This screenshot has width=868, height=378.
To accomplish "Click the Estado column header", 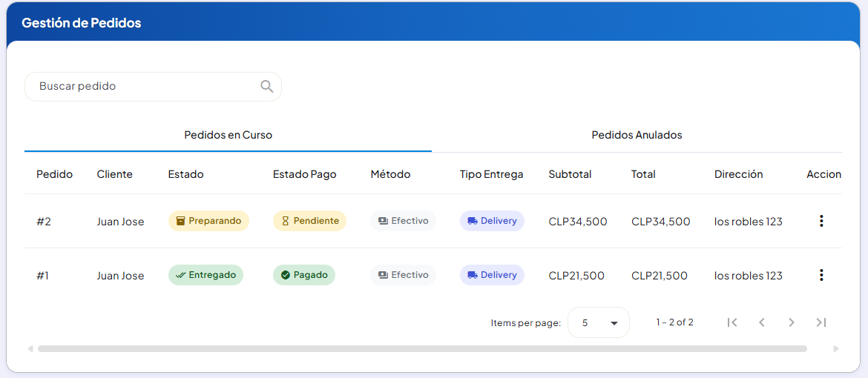I will [186, 174].
